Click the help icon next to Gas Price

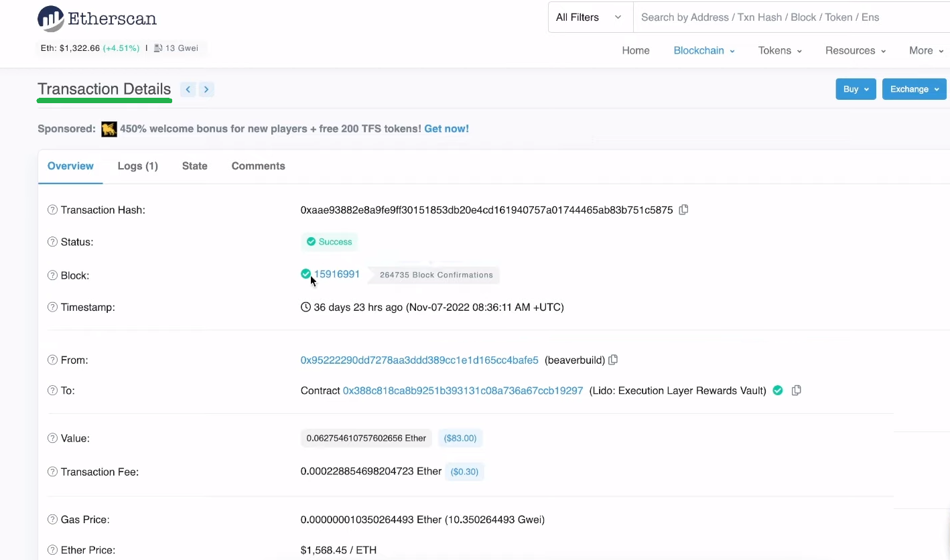[52, 519]
